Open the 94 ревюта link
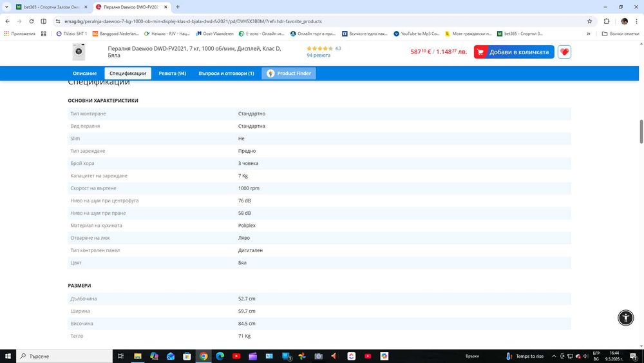 point(318,55)
